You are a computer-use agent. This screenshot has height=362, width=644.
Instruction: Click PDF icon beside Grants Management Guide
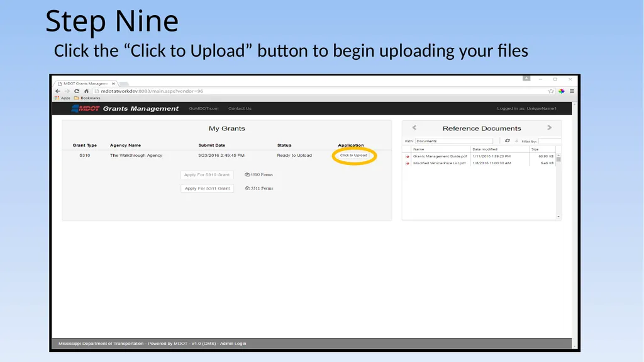pyautogui.click(x=408, y=156)
